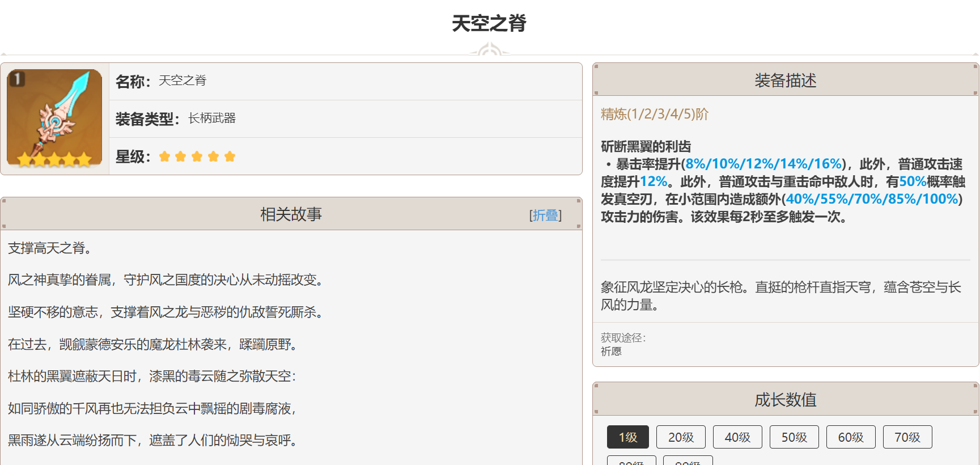Viewport: 980px width, 465px height.
Task: Click the 长柄武器 equipment type text
Action: [212, 118]
